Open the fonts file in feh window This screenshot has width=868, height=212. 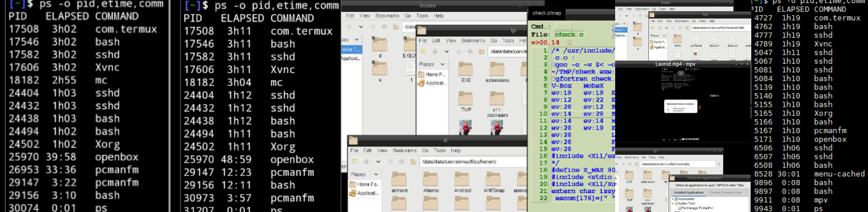click(x=677, y=41)
